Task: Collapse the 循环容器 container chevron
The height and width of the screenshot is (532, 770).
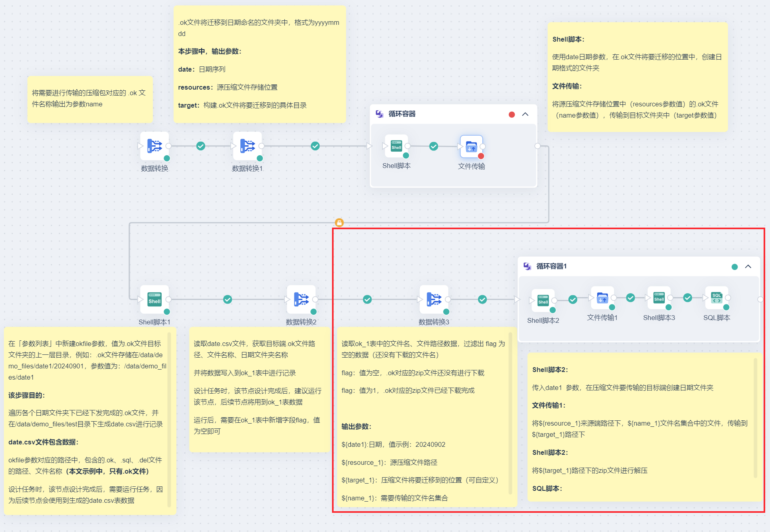Action: (525, 114)
